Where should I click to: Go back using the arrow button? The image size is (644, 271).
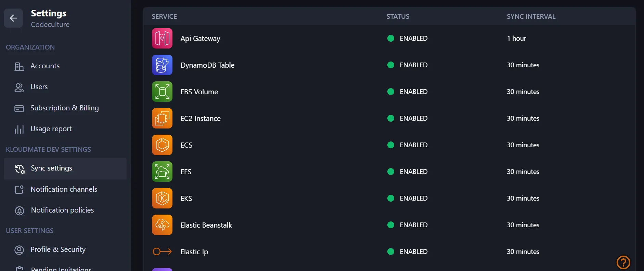(13, 18)
